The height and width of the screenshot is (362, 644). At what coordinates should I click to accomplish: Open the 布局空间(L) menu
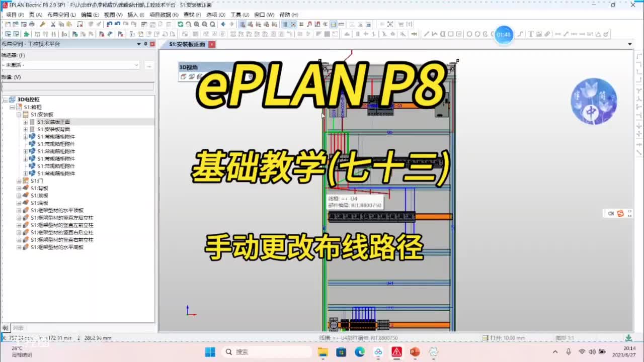tap(61, 15)
